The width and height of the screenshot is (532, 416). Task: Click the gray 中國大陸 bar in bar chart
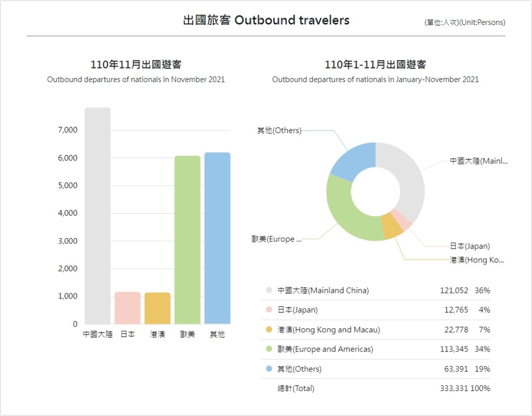(x=98, y=216)
